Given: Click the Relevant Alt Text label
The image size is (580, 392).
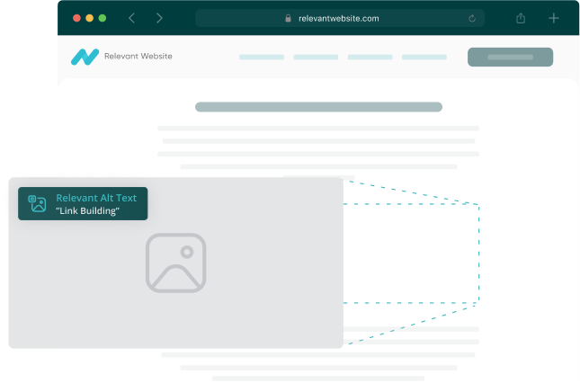Looking at the screenshot, I should [x=96, y=198].
